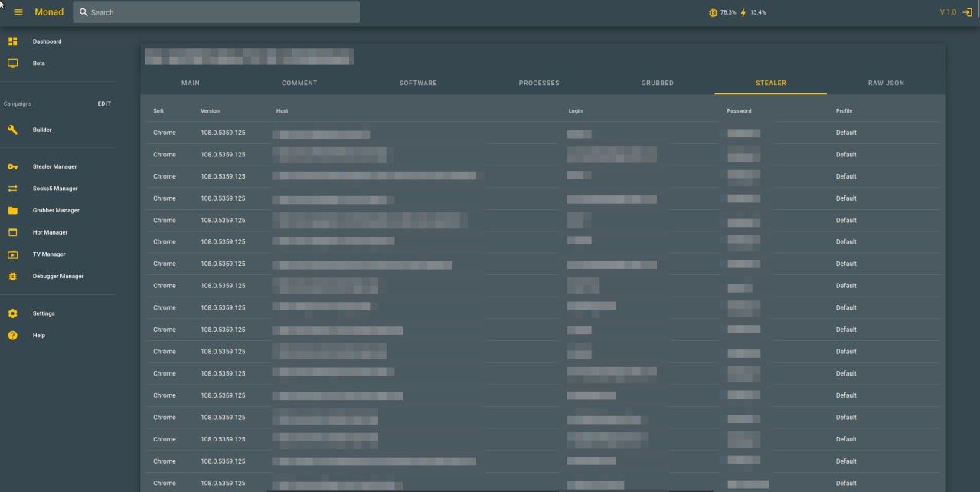This screenshot has width=980, height=492.
Task: Click the Help question mark icon
Action: (x=12, y=336)
